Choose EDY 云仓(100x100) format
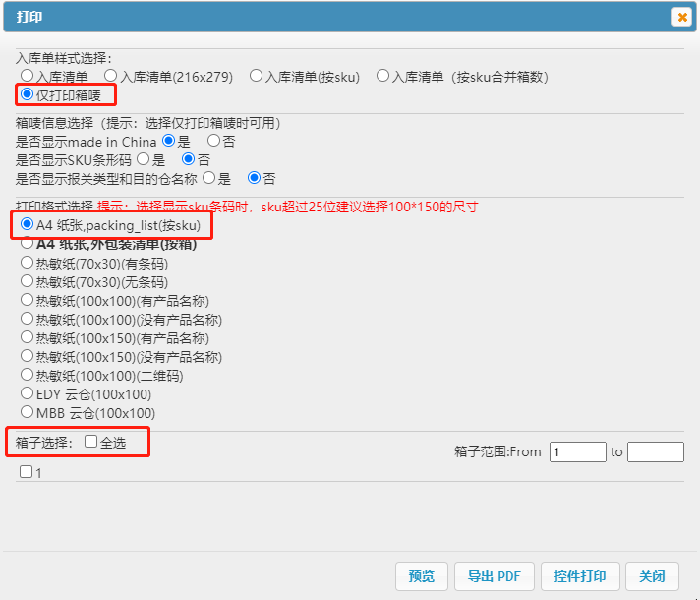The width and height of the screenshot is (700, 600). [28, 393]
